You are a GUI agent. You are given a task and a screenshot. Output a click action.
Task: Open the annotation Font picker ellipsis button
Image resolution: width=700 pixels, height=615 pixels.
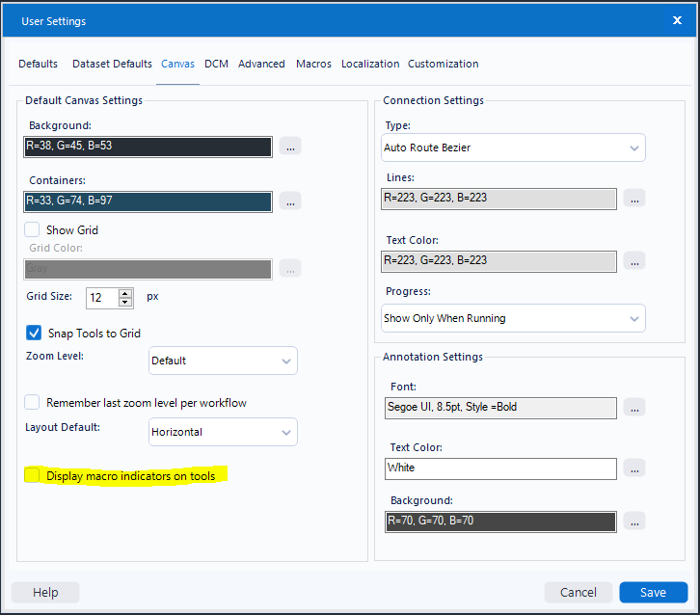pyautogui.click(x=633, y=407)
